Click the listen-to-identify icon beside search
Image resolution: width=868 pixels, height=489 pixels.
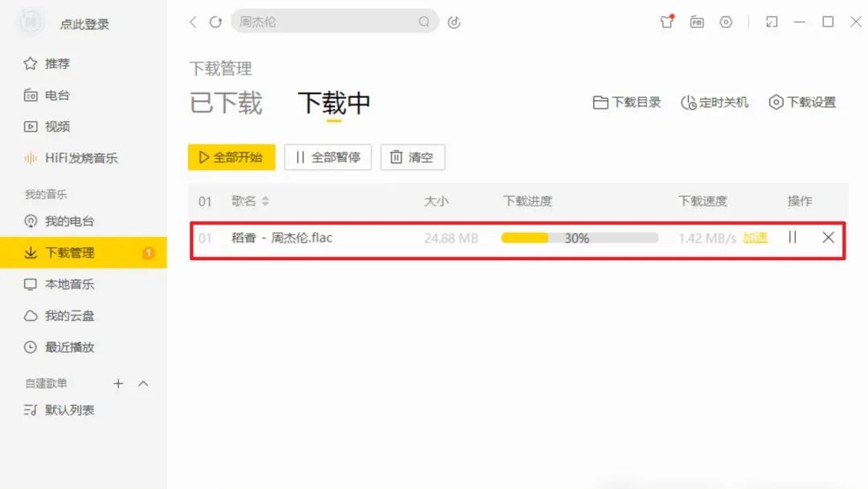pyautogui.click(x=454, y=22)
